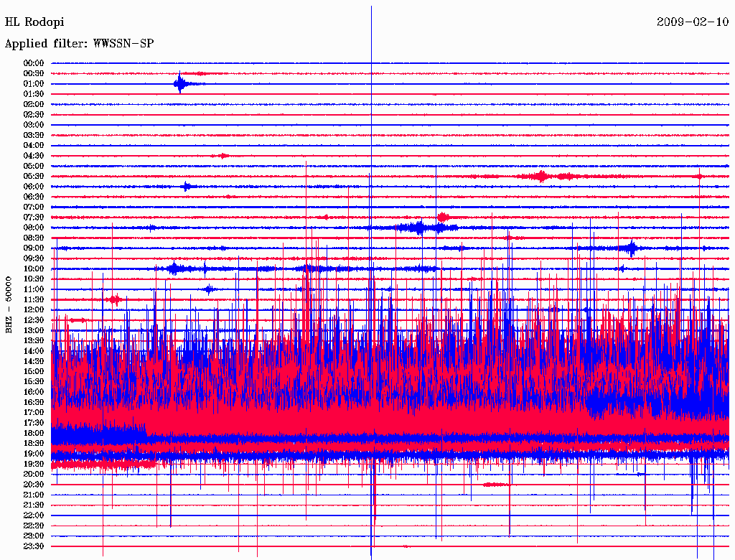Click the 07:30 time label
Viewport: 735px width, 560px height.
point(34,217)
